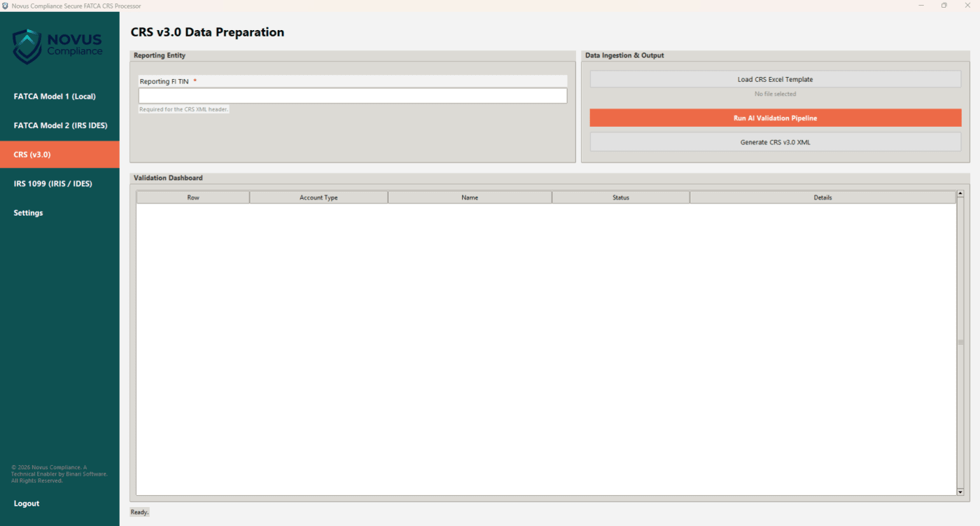
Task: Click the Status column header
Action: [621, 198]
